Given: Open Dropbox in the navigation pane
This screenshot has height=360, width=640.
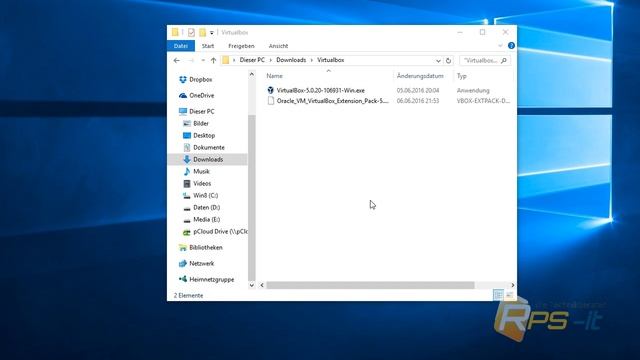Looking at the screenshot, I should [x=200, y=80].
